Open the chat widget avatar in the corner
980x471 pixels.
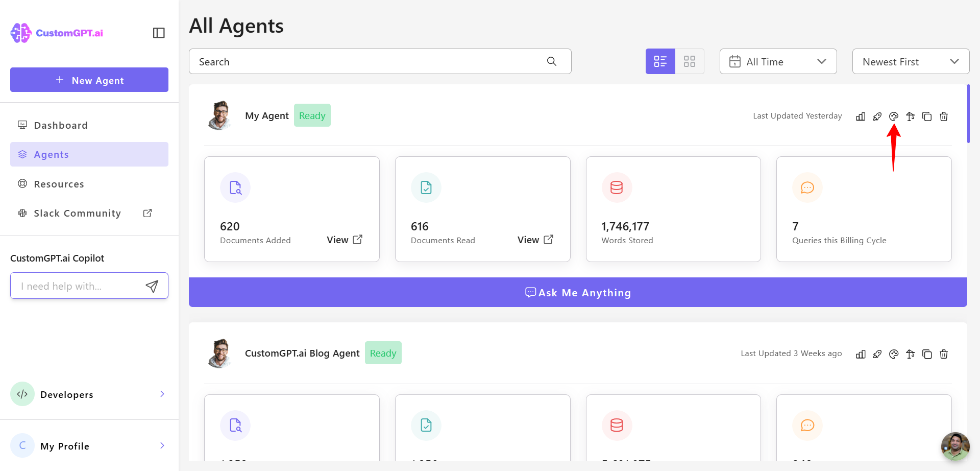[x=955, y=446]
